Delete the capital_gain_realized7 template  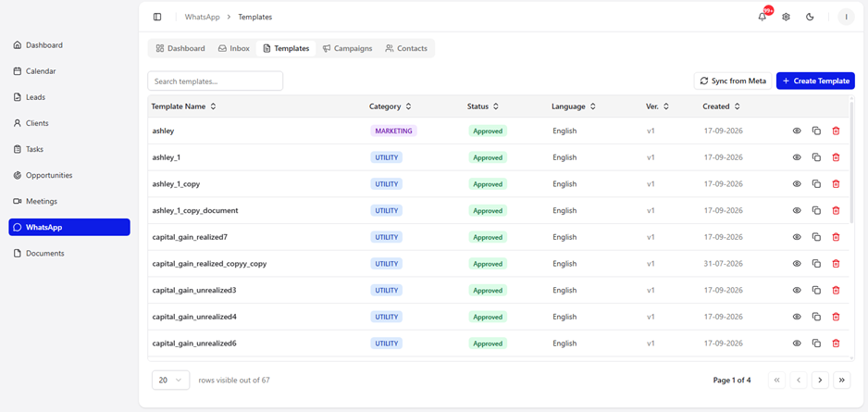pos(836,237)
